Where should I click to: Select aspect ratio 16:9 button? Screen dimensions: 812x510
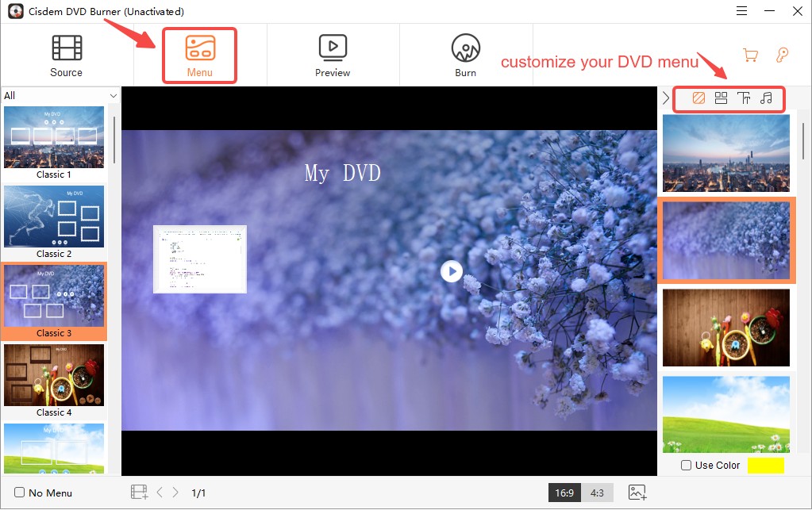pos(564,493)
